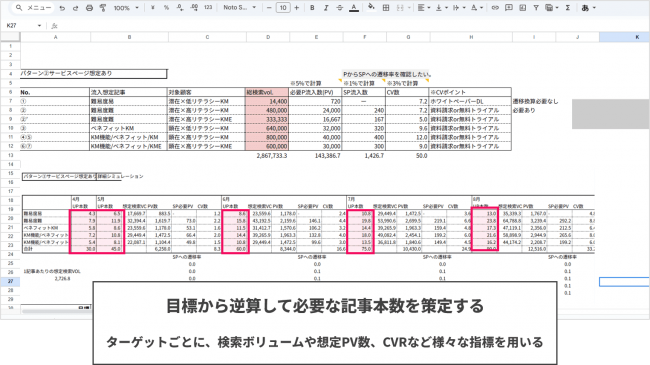This screenshot has height=365, width=650.
Task: Click the 移行換算必要なし note cell
Action: tap(535, 101)
